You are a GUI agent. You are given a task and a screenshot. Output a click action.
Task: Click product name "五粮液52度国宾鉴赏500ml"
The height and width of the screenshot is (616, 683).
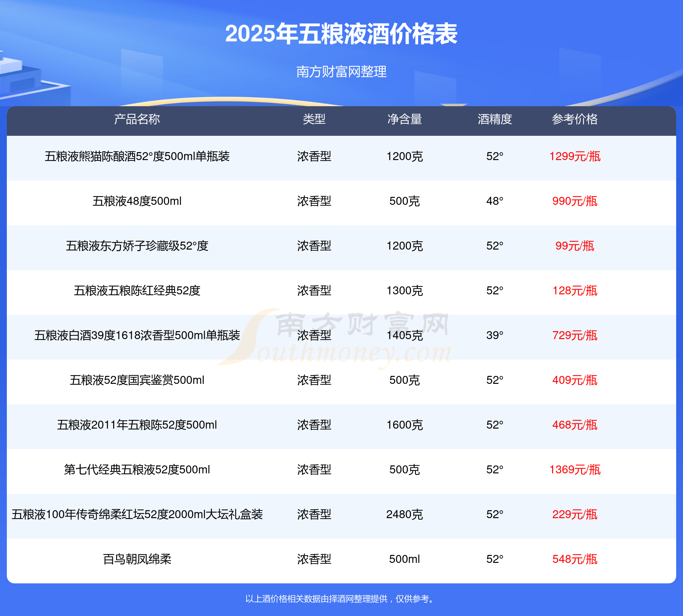tap(137, 380)
